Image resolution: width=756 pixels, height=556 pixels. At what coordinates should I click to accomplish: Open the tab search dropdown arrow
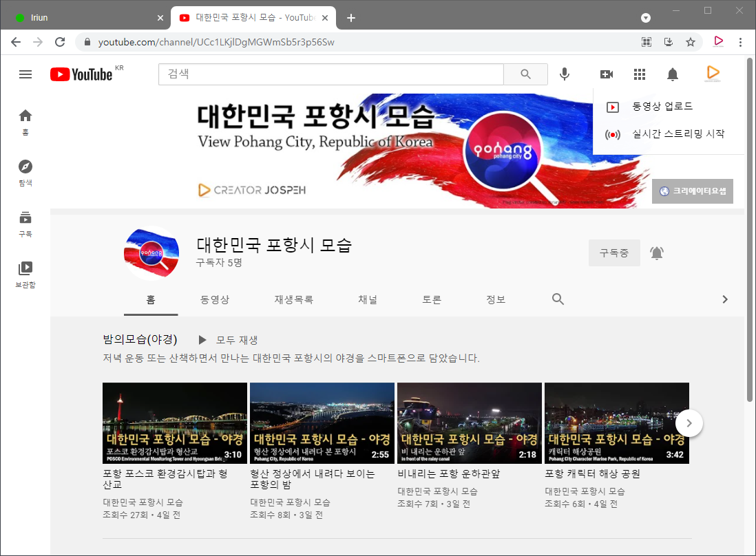point(646,18)
